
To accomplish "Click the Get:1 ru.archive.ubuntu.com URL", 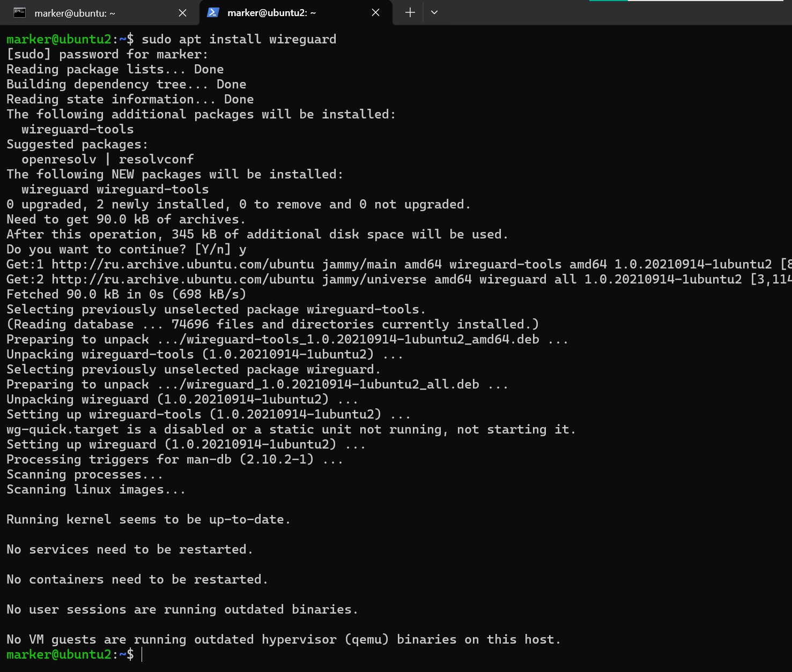I will [x=182, y=264].
